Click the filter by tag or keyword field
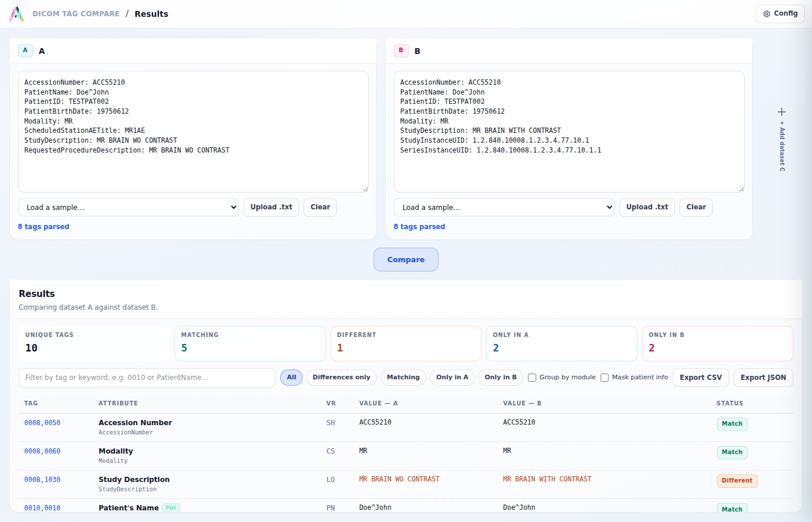Viewport: 812px width, 522px height. point(147,378)
